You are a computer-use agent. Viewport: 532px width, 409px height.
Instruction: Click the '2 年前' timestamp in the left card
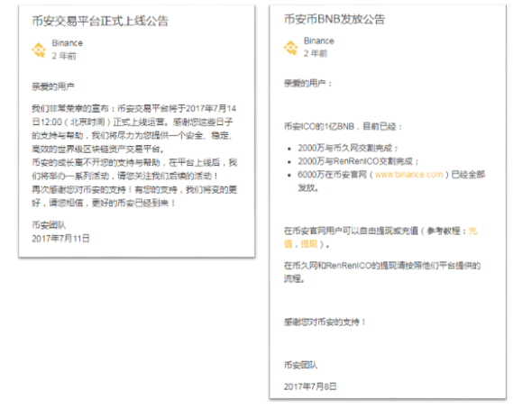point(64,56)
